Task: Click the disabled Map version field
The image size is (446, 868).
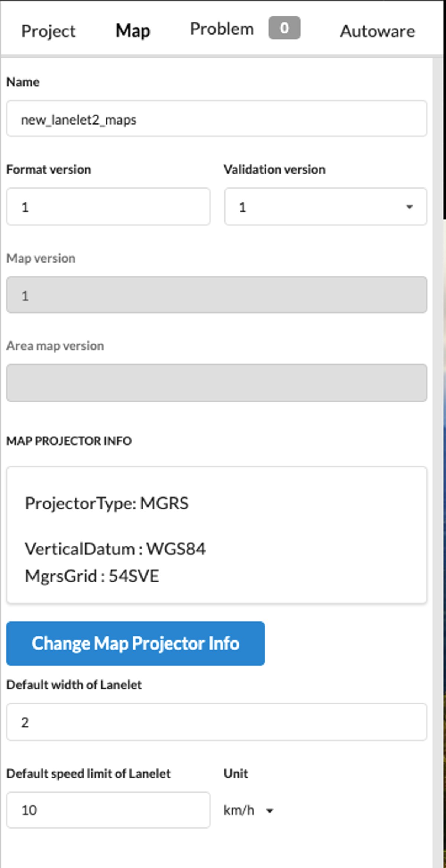Action: (x=217, y=295)
